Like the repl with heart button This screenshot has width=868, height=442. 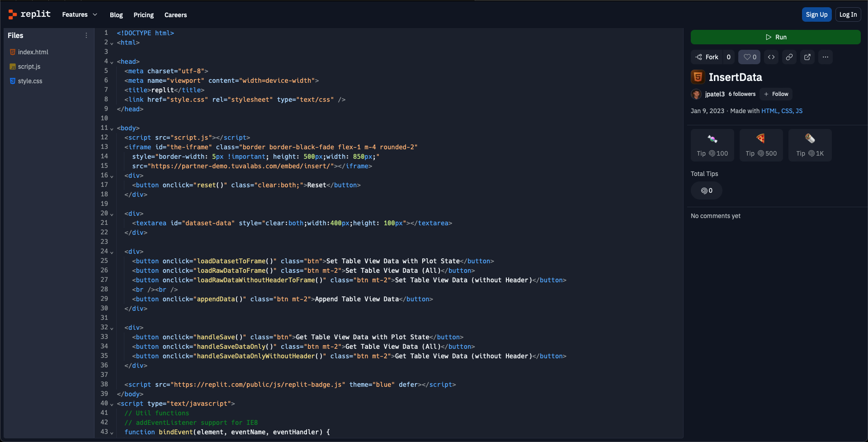(x=750, y=57)
